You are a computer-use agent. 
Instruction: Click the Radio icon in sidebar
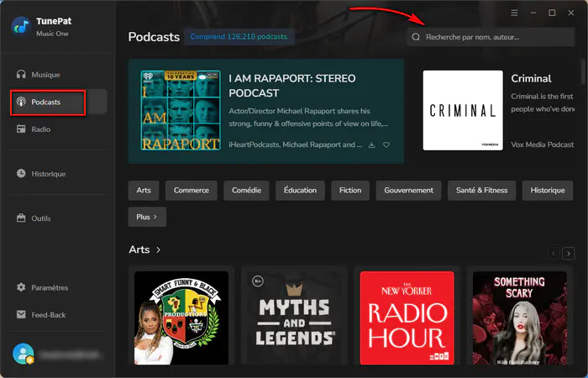[21, 129]
